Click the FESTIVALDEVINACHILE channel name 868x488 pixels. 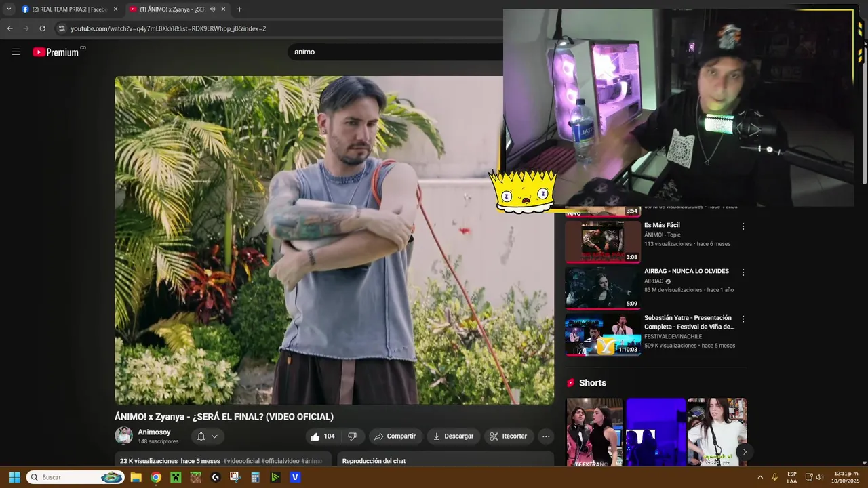pyautogui.click(x=673, y=337)
